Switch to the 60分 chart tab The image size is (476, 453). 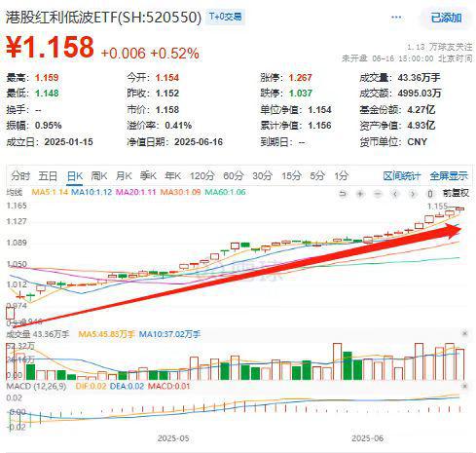[233, 176]
